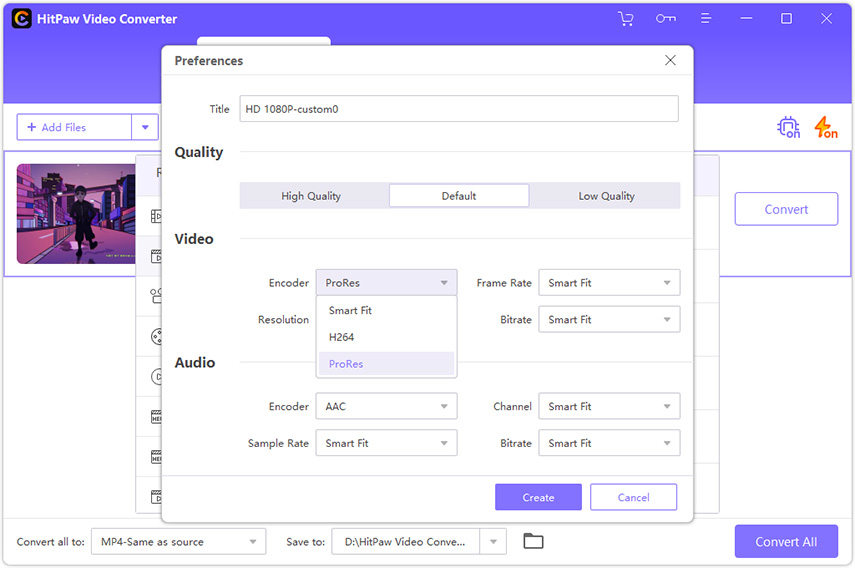Click the Title input field
855x568 pixels.
[x=459, y=108]
